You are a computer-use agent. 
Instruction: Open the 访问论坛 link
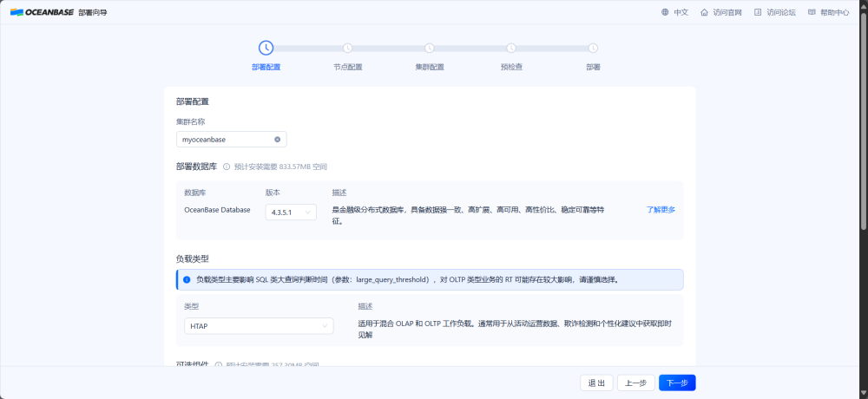[781, 12]
